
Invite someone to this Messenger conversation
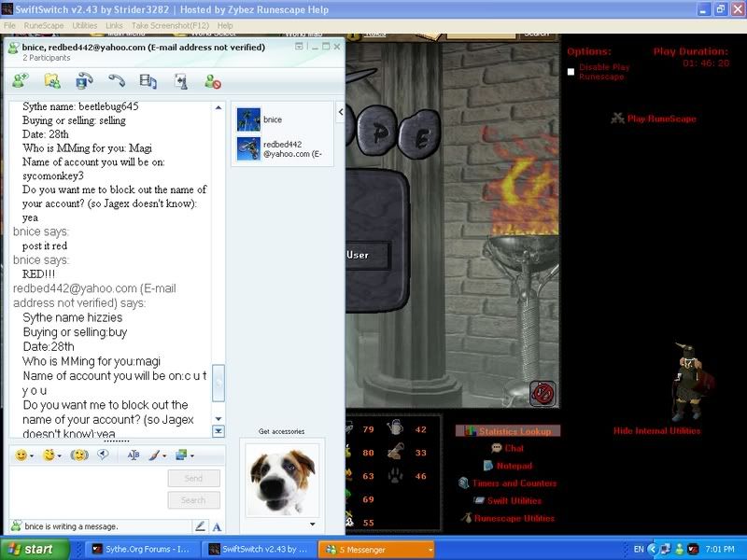click(x=21, y=81)
